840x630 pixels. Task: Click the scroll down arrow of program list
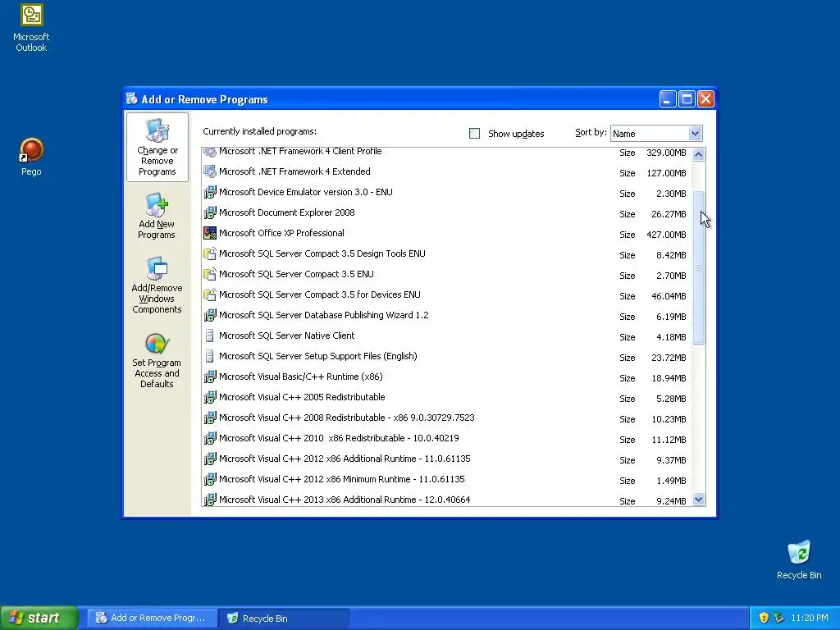698,500
